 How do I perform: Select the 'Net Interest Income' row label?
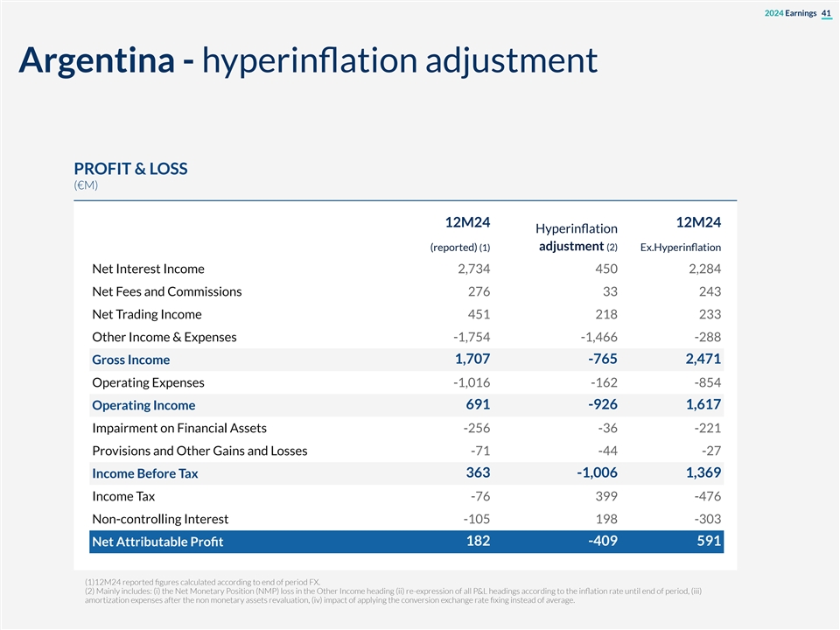pyautogui.click(x=148, y=269)
